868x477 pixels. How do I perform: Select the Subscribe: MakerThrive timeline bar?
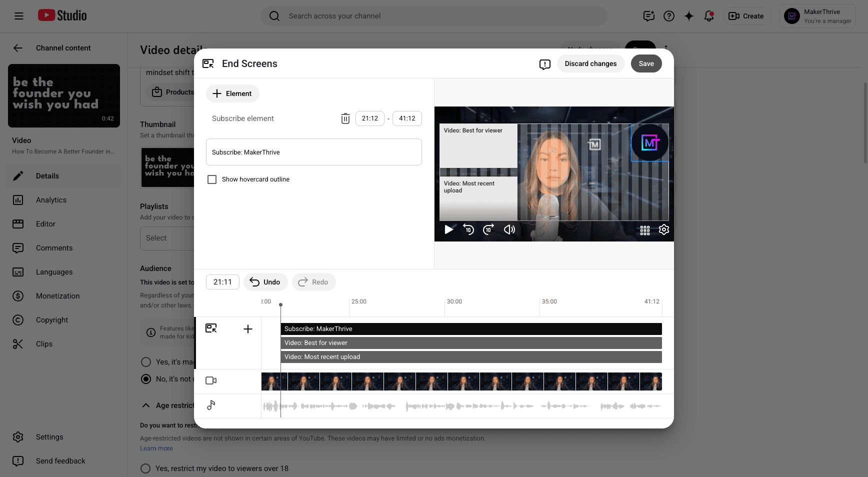(x=471, y=329)
